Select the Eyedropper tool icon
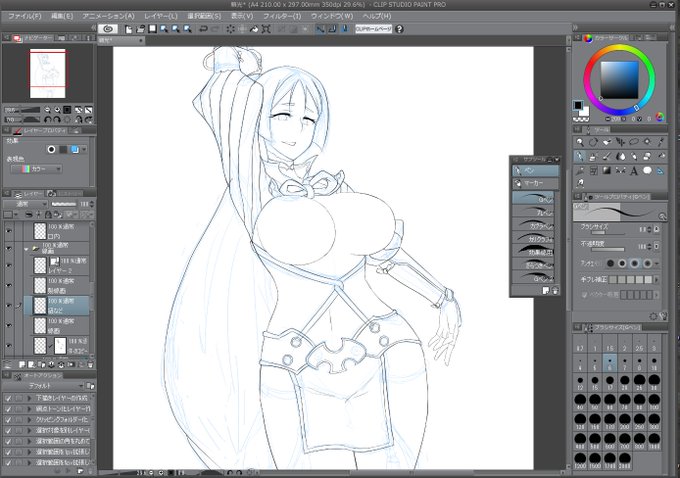Screen dimensions: 680x478 click(661, 142)
